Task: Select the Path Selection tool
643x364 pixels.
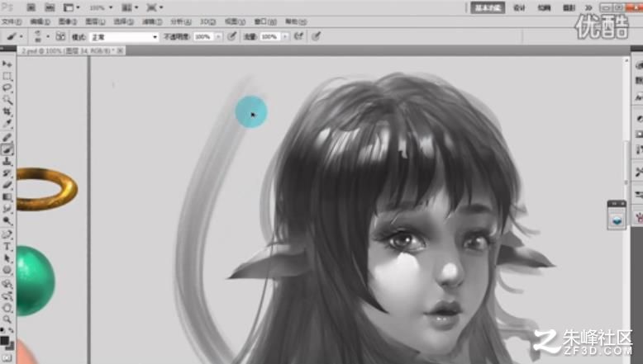Action: pos(7,258)
